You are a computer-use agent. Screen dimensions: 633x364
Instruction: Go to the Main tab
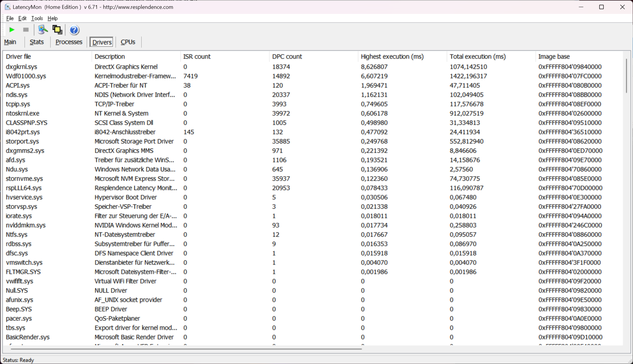click(x=10, y=42)
